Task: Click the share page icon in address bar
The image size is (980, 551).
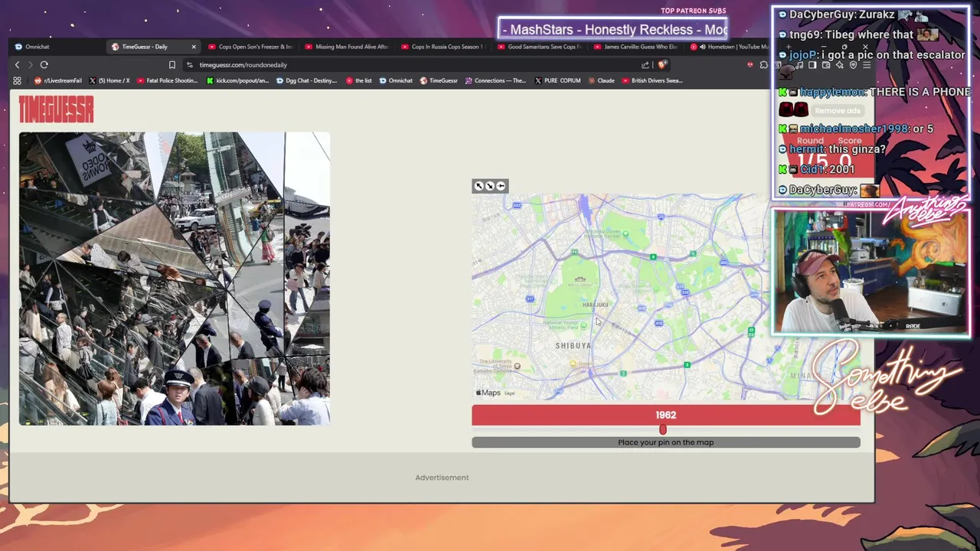Action: click(645, 65)
